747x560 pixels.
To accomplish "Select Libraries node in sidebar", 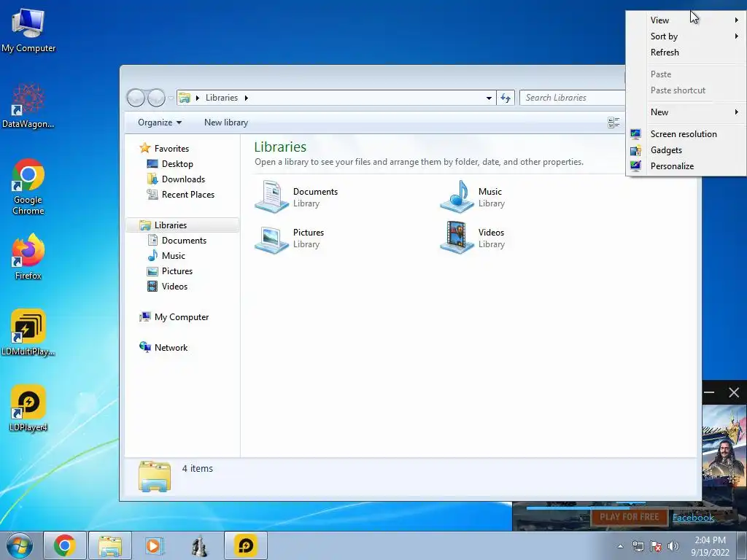I will [183, 225].
